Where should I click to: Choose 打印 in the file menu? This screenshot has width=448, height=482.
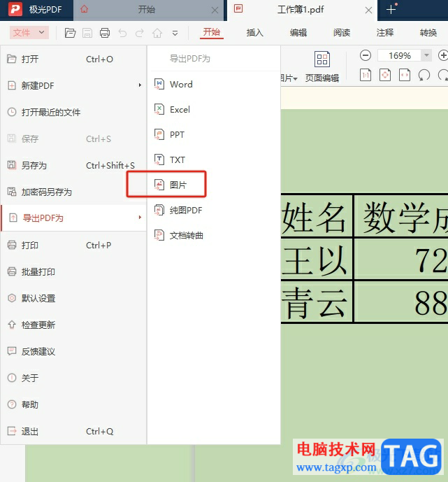point(73,246)
